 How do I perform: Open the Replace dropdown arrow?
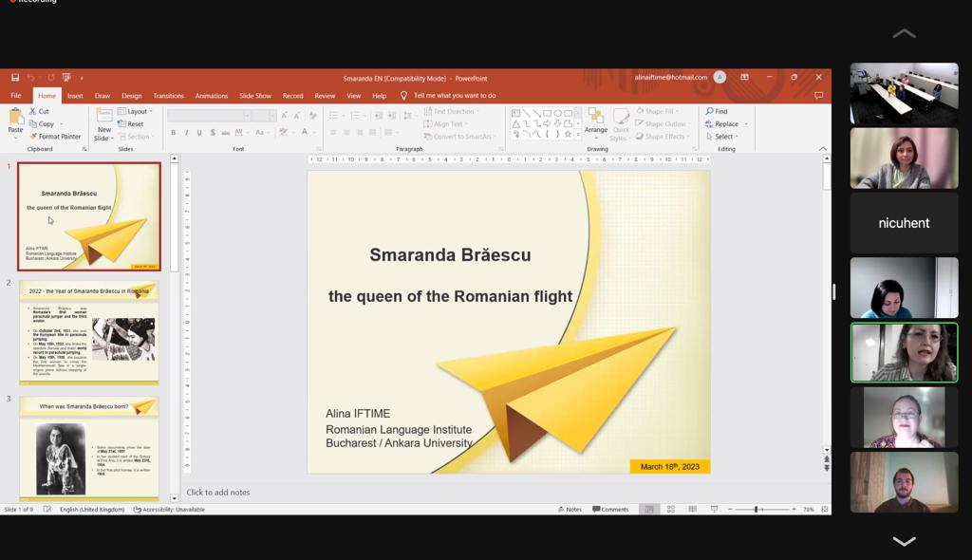pos(746,124)
